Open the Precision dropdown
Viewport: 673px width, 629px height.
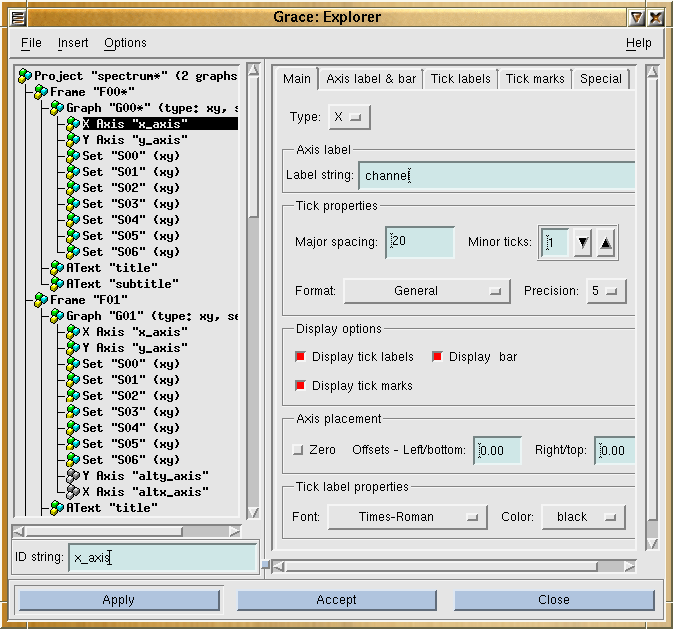(606, 291)
